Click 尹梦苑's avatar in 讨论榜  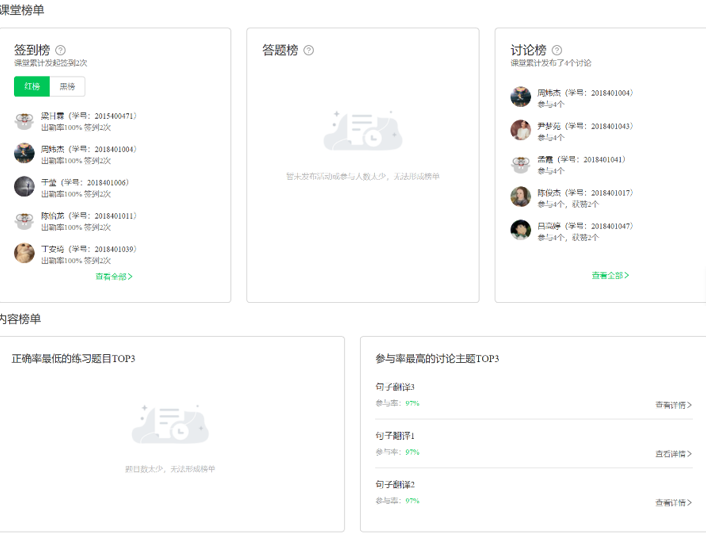pyautogui.click(x=520, y=130)
